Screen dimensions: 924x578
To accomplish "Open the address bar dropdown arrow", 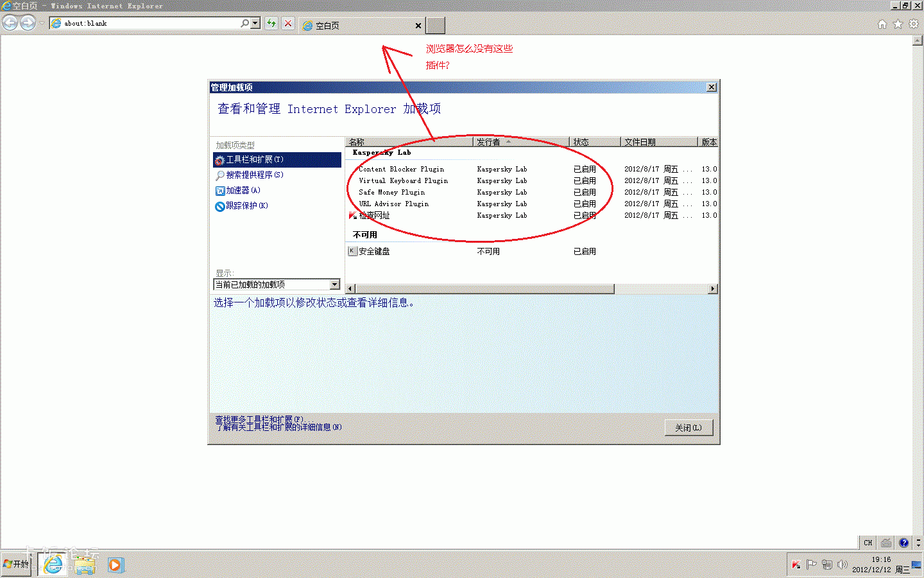I will pos(255,23).
